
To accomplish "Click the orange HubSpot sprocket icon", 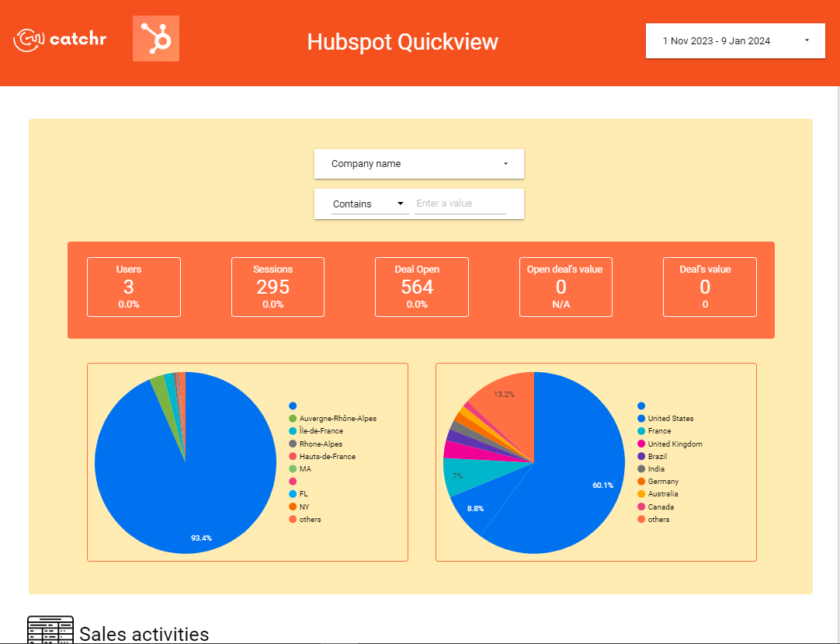I will tap(155, 37).
